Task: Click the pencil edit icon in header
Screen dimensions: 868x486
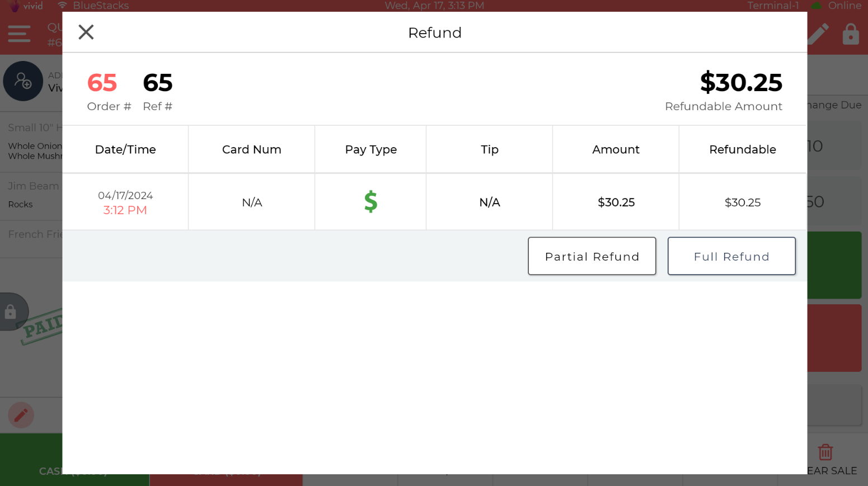Action: [x=818, y=34]
